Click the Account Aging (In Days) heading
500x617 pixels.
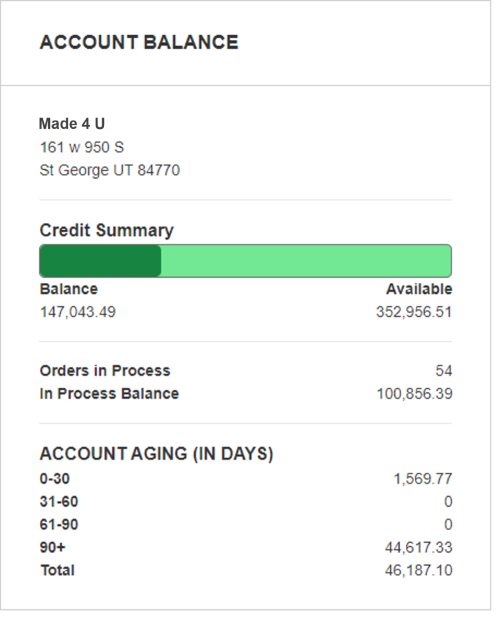156,454
